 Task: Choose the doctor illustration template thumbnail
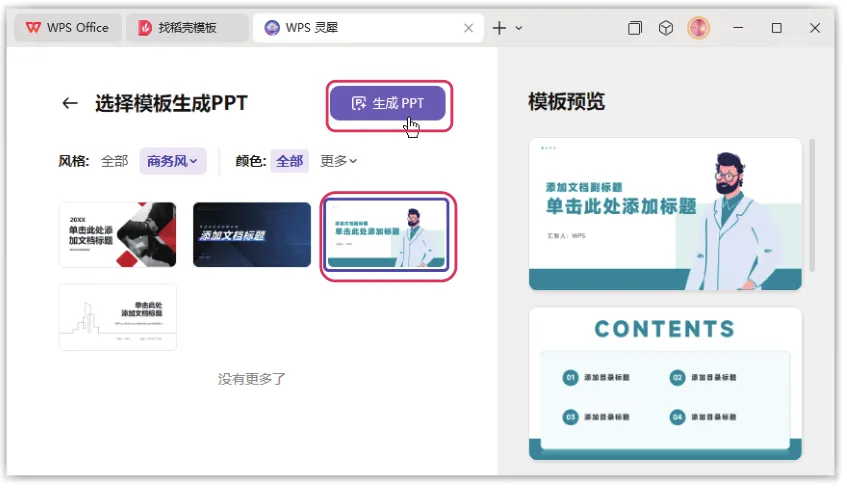[387, 235]
